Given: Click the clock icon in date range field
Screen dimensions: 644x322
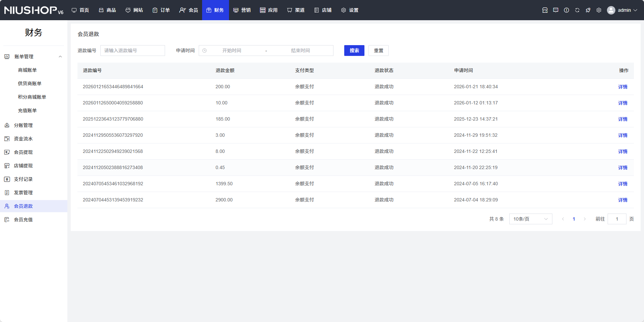Looking at the screenshot, I should 204,51.
